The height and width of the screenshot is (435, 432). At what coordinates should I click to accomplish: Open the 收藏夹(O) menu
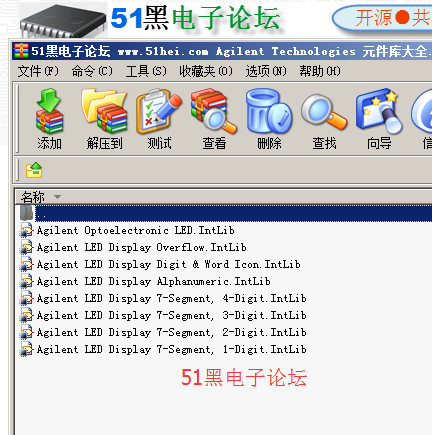coord(206,71)
